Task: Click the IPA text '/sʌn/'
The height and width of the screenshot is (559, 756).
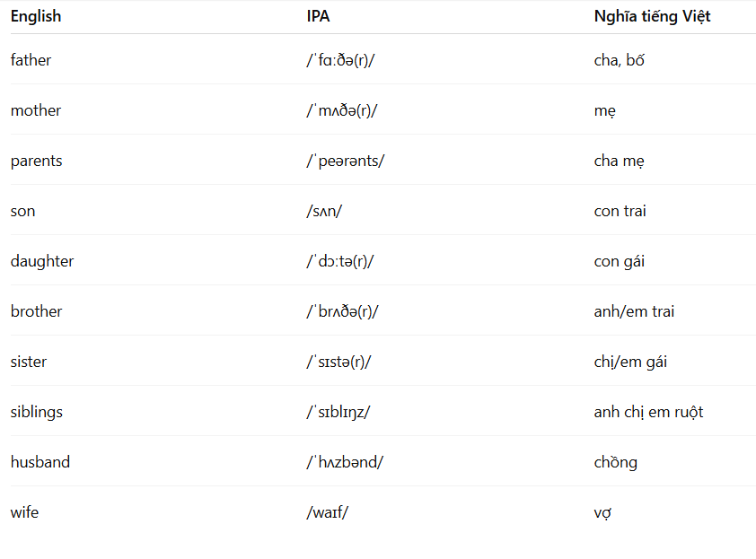Action: pyautogui.click(x=324, y=211)
